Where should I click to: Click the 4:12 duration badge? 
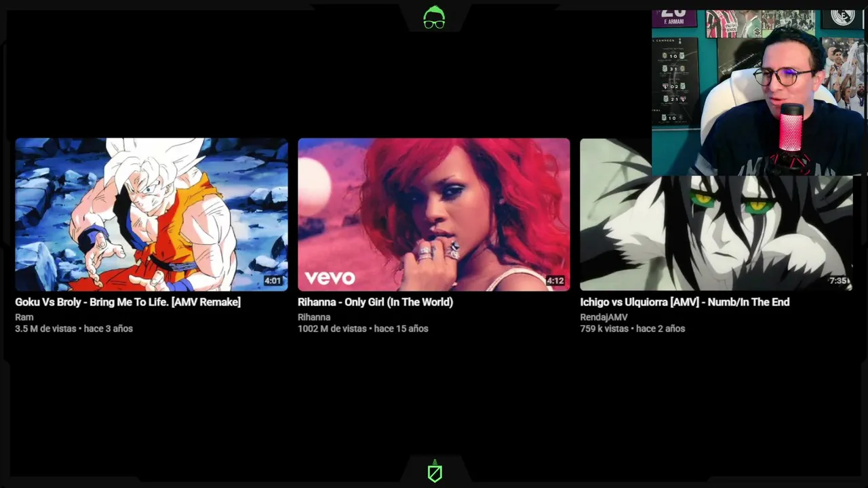coord(555,281)
